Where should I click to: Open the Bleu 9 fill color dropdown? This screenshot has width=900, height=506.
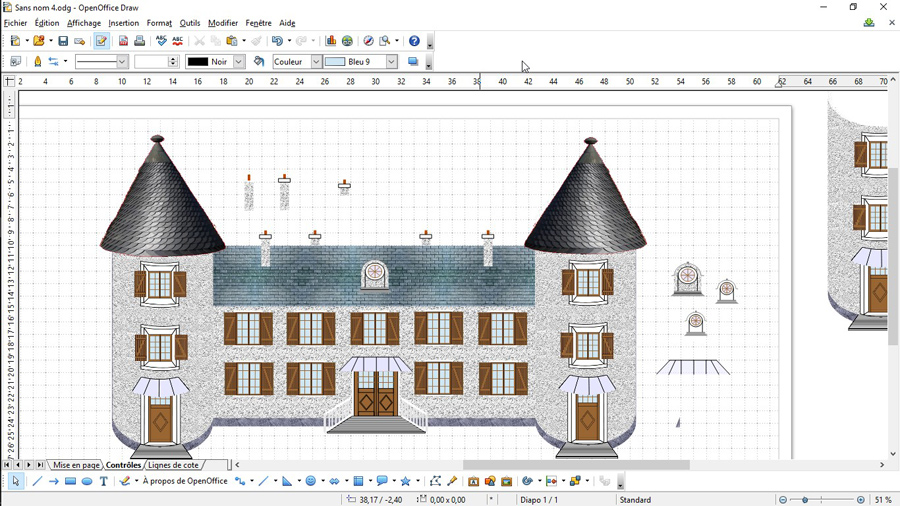391,62
